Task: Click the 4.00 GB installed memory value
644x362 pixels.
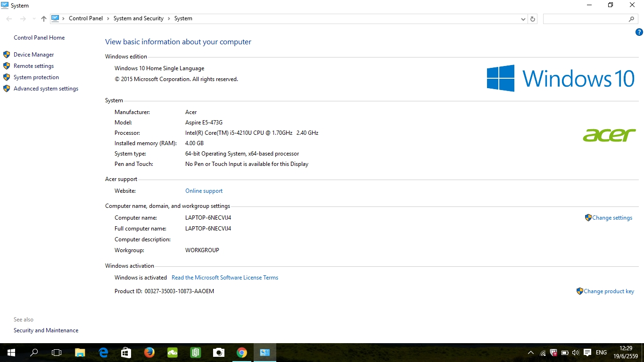Action: click(194, 143)
